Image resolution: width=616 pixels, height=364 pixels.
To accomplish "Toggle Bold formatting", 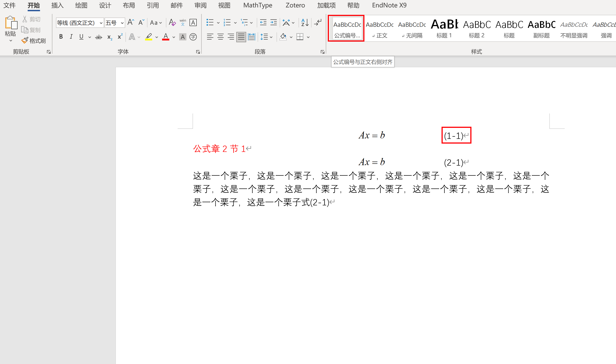I will (x=61, y=37).
